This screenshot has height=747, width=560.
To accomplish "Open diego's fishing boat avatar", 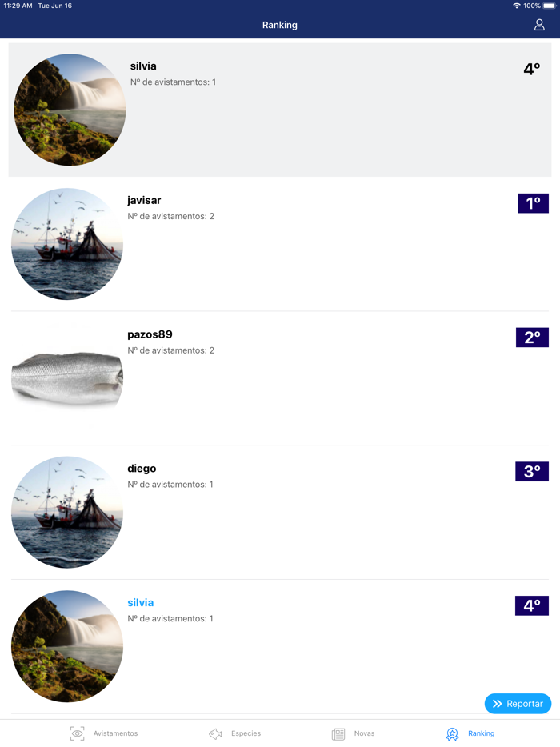I will (67, 512).
